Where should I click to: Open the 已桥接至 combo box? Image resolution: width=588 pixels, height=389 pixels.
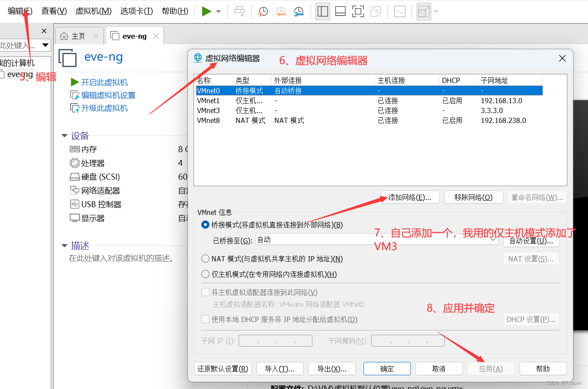pos(377,240)
